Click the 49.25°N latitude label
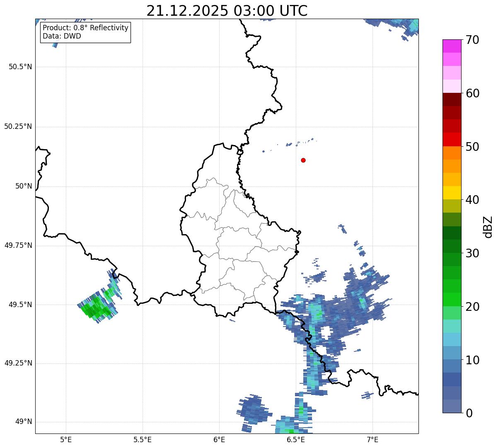This screenshot has width=498, height=448. tap(18, 363)
